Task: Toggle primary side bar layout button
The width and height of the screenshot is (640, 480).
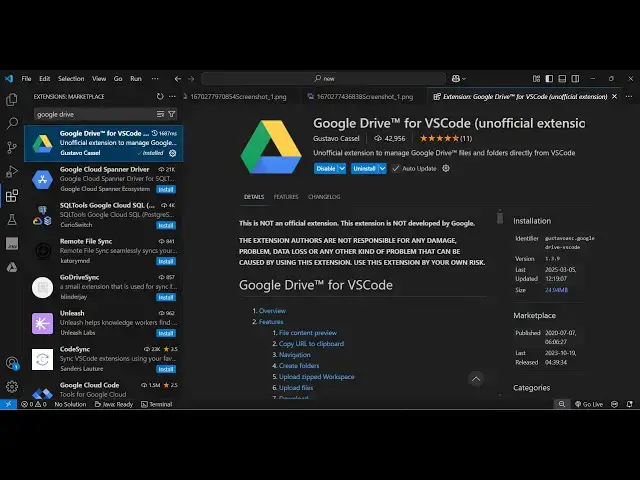Action: pos(549,78)
